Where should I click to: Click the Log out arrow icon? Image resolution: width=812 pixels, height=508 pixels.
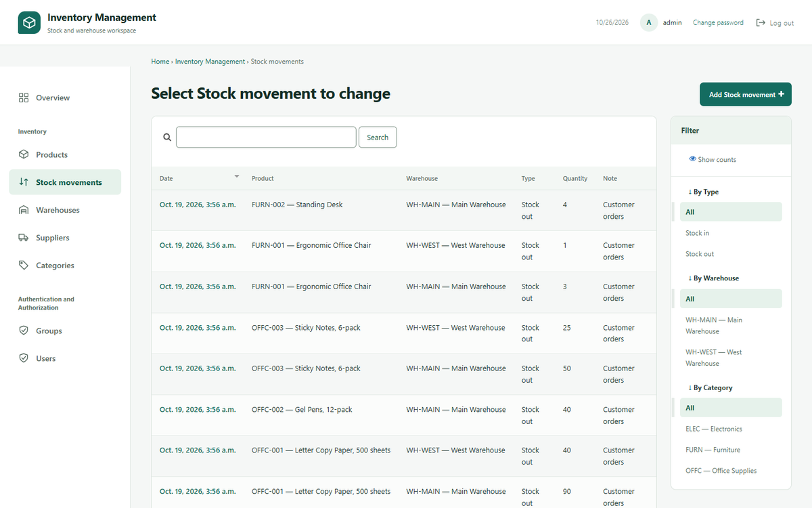coord(761,22)
